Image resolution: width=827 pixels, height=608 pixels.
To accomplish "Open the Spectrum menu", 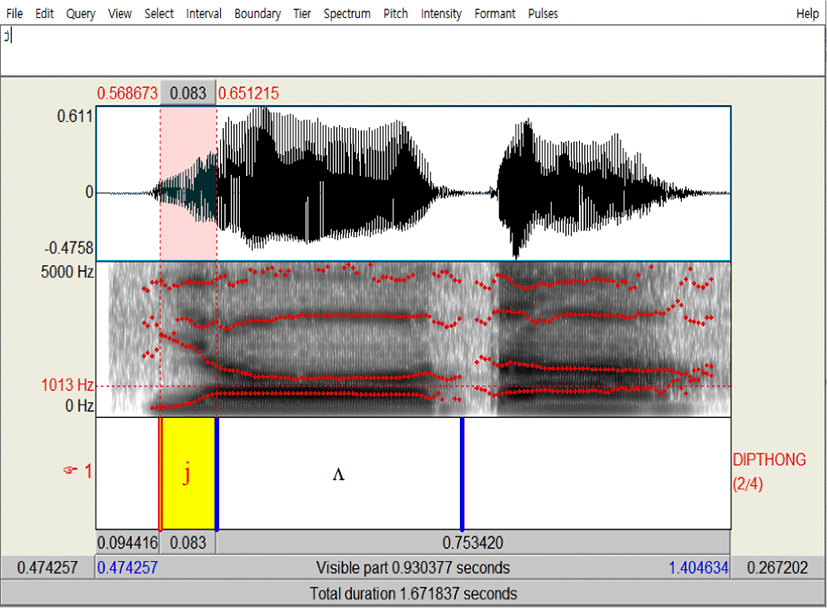I will [x=347, y=14].
